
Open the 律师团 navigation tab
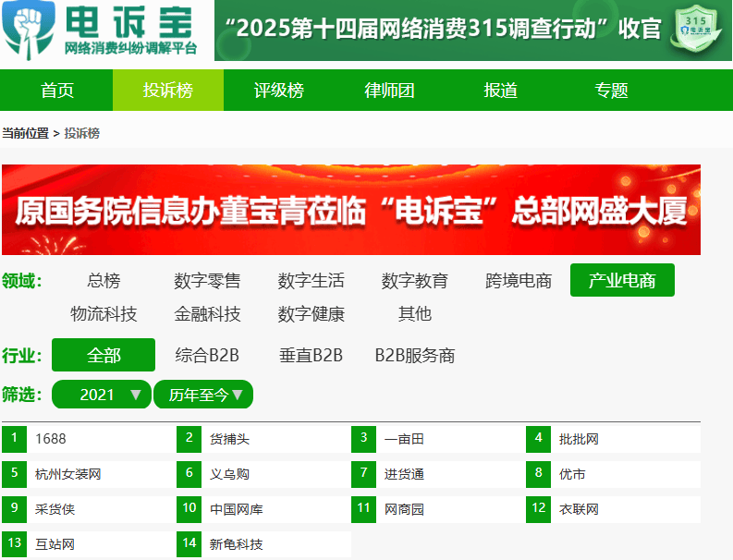point(390,91)
